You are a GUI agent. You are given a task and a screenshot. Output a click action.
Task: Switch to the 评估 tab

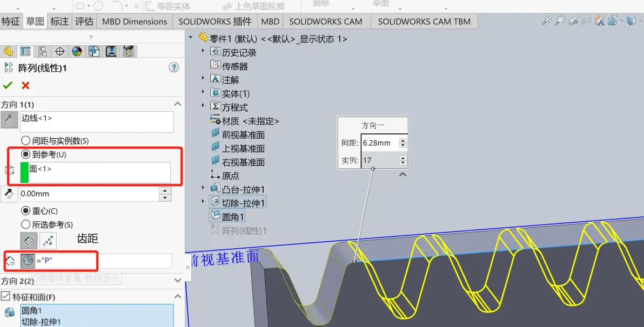click(x=84, y=22)
